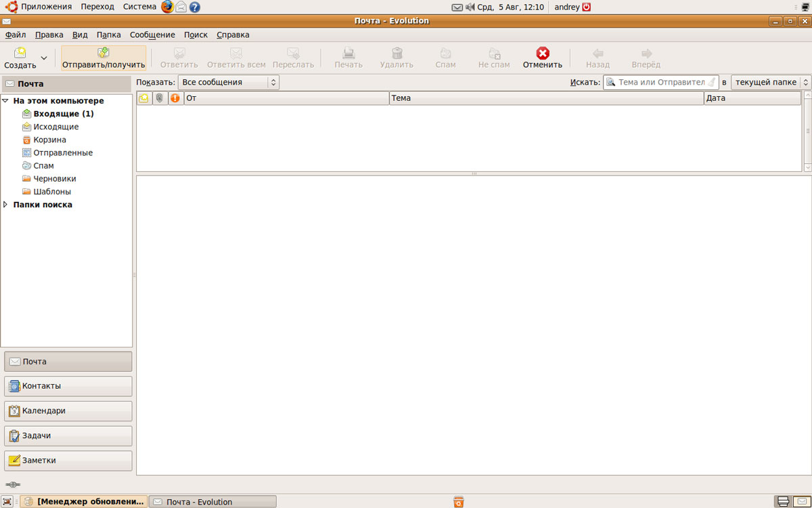Viewport: 812px width, 508px height.
Task: Switch to Менеджер обновлений taskbar window
Action: coord(85,502)
